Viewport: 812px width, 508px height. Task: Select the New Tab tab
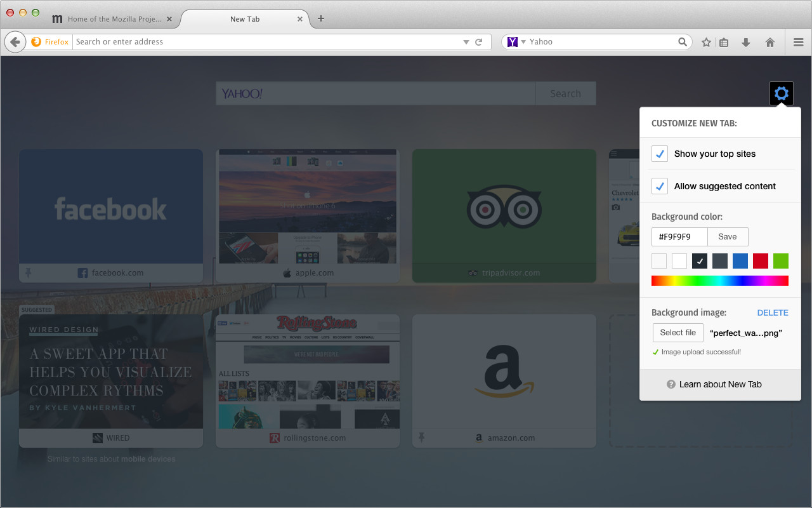pyautogui.click(x=245, y=19)
